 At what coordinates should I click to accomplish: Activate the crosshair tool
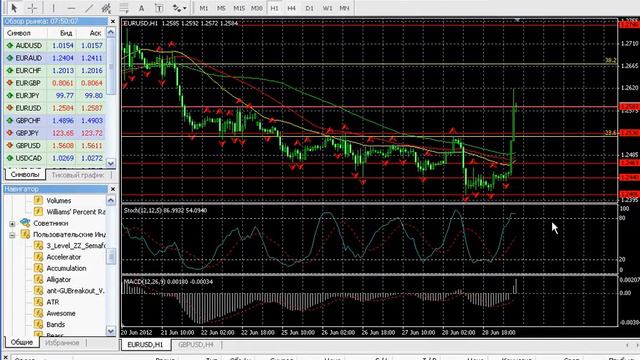(32, 8)
